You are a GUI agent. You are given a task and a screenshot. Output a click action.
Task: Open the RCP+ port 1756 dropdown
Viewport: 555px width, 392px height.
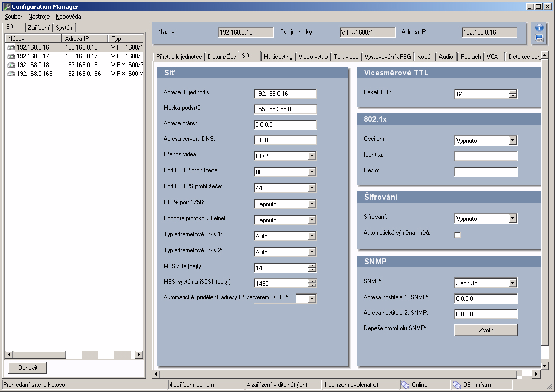312,204
